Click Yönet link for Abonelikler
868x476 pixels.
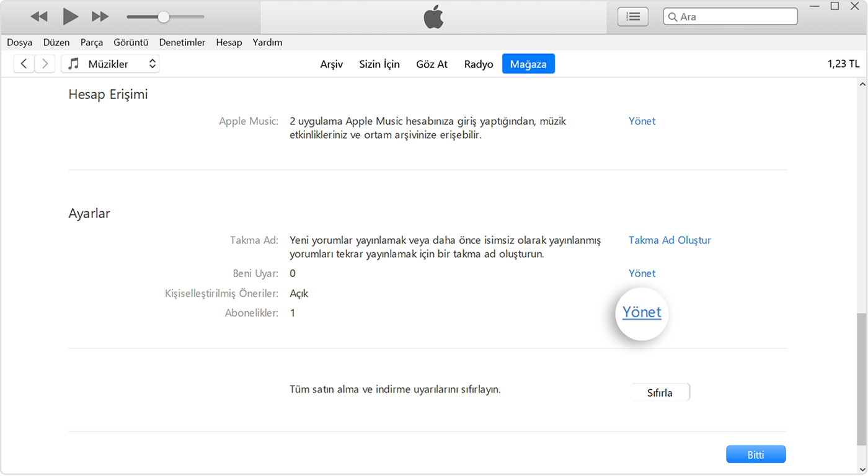click(642, 312)
